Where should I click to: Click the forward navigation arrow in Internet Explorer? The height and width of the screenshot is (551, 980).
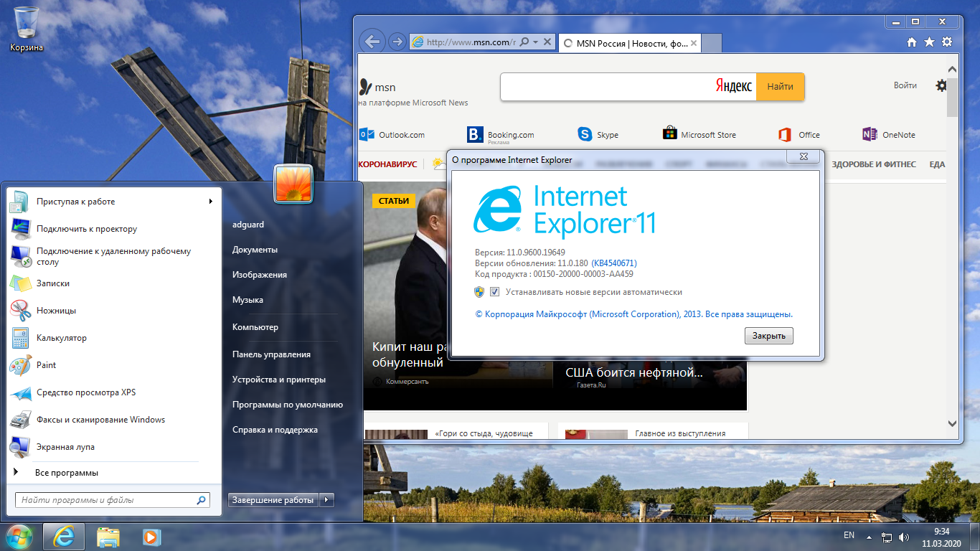coord(397,42)
